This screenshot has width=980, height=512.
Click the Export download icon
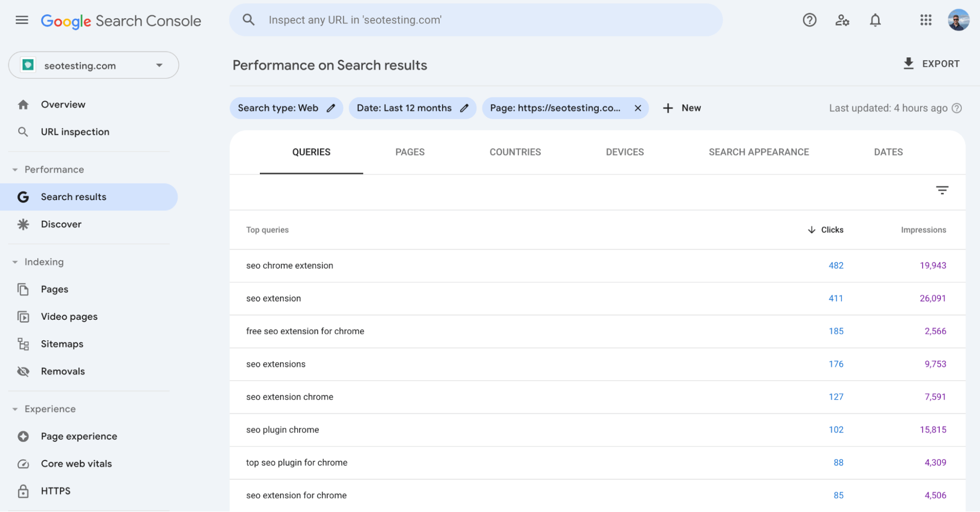click(x=908, y=64)
